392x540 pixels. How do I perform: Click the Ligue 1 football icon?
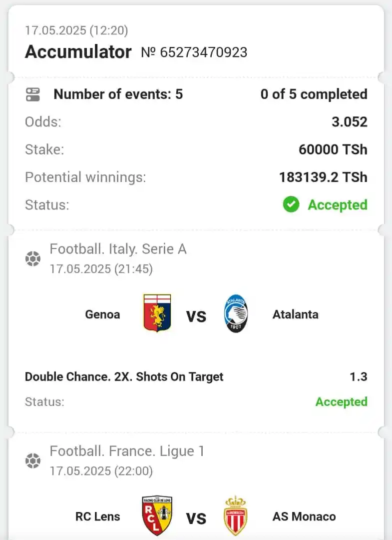[x=33, y=461]
